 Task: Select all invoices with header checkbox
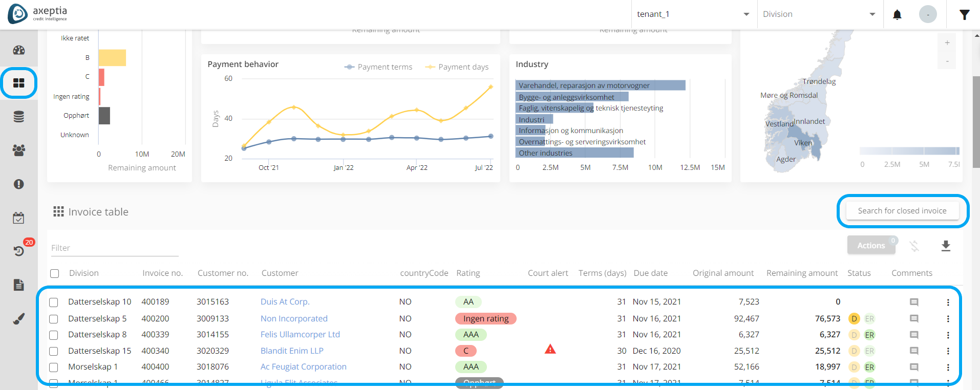click(x=55, y=273)
